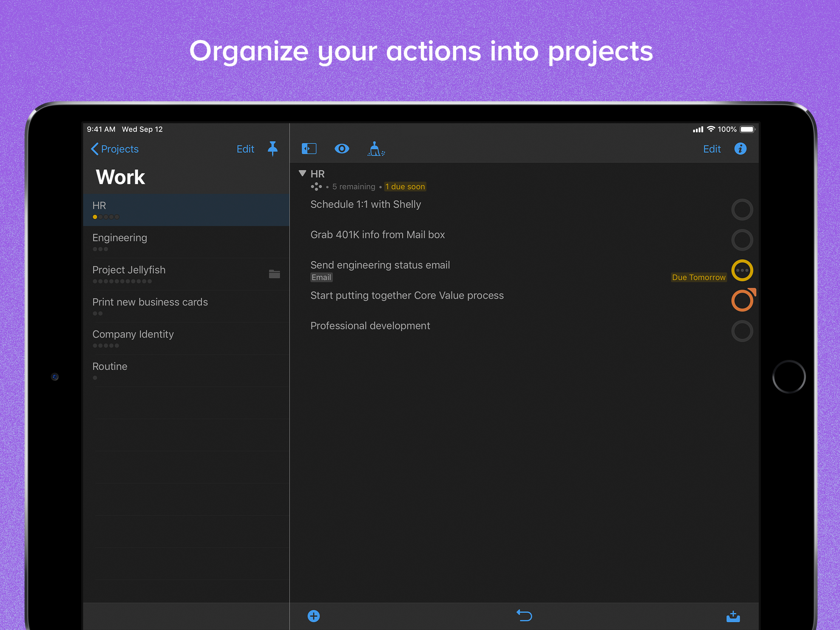Go back to Projects
The image size is (840, 630).
tap(115, 149)
